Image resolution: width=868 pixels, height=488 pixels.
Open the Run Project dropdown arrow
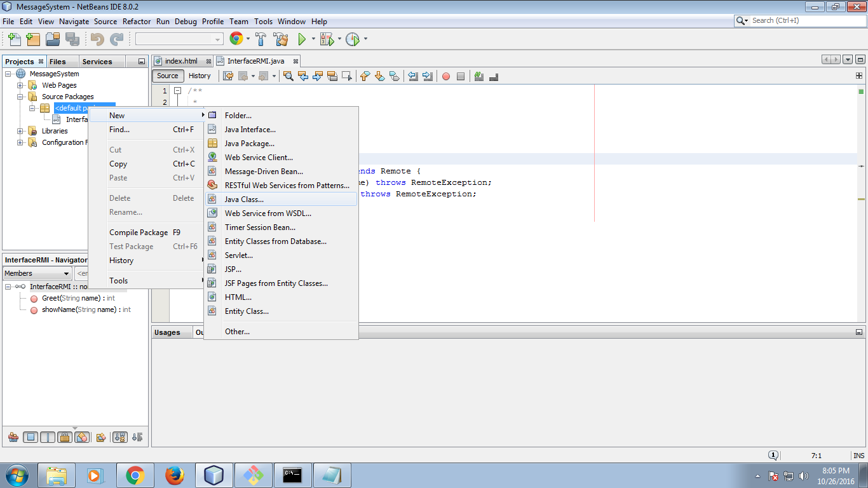[313, 39]
